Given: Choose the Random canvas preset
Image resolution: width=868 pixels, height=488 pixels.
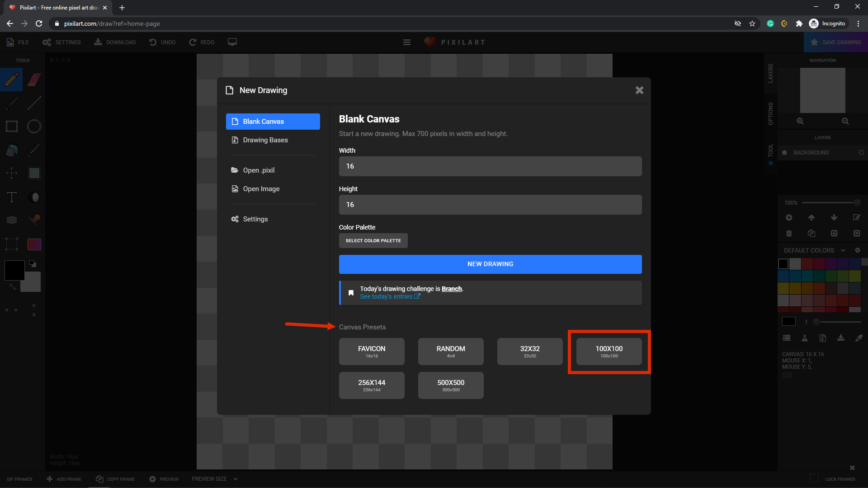Looking at the screenshot, I should pyautogui.click(x=451, y=352).
